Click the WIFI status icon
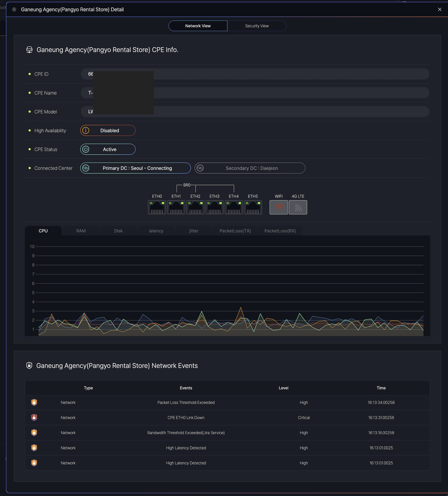The height and width of the screenshot is (496, 448). pyautogui.click(x=278, y=207)
